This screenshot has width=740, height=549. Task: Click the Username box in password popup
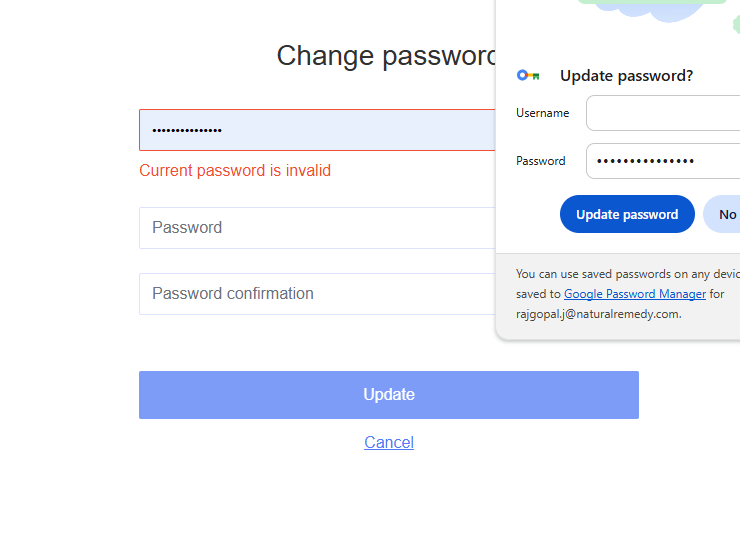tap(662, 113)
